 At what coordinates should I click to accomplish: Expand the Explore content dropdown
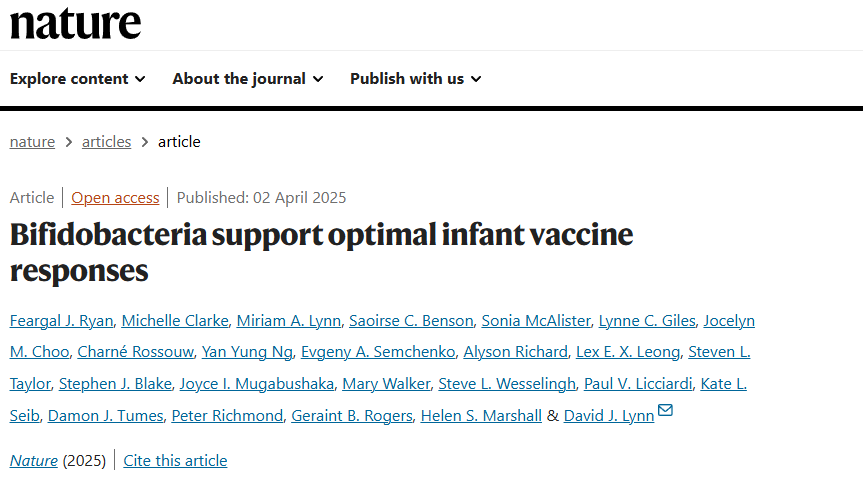click(78, 79)
